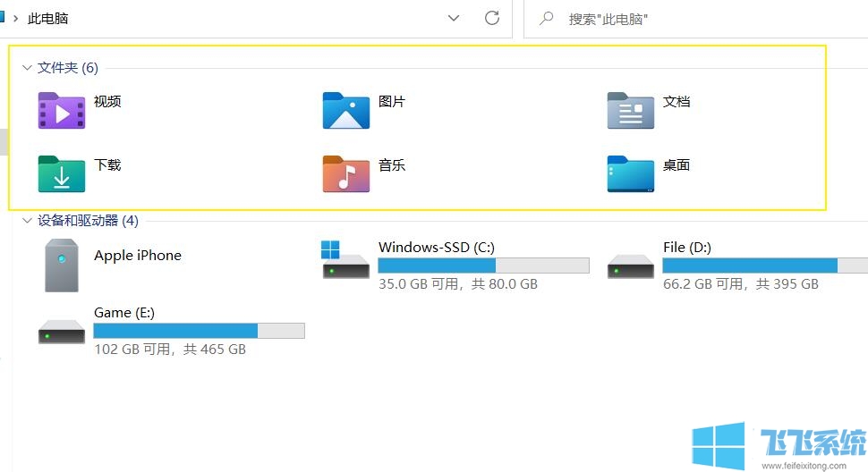Select the File (D:) drive icon
The image size is (868, 472).
point(630,265)
